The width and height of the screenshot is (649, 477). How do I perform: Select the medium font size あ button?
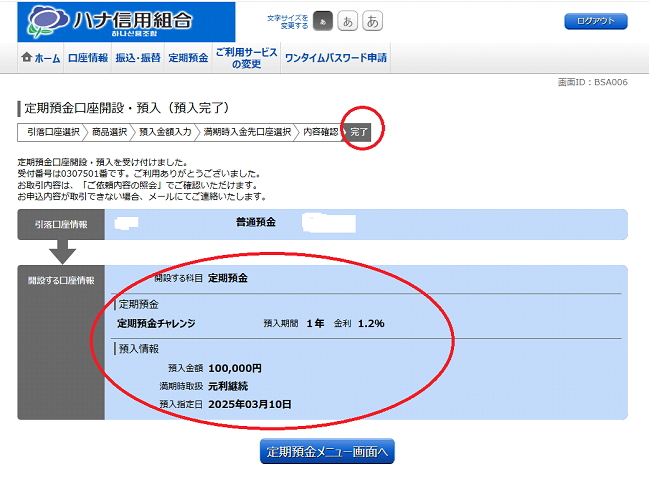coord(347,22)
